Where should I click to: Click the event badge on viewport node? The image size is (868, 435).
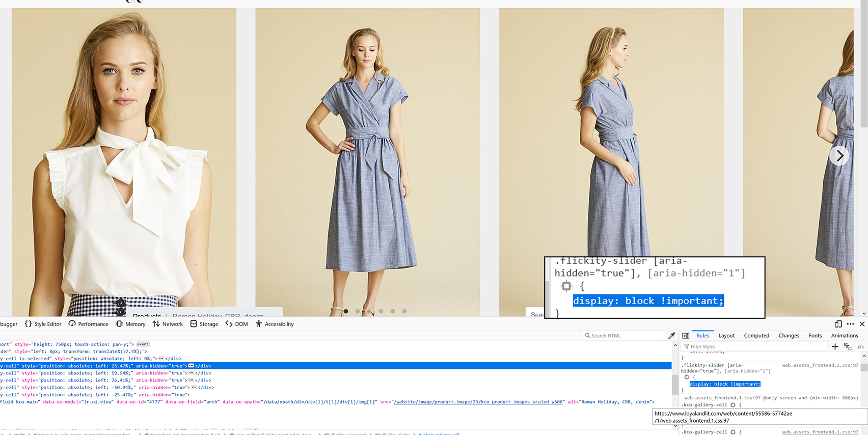click(143, 344)
